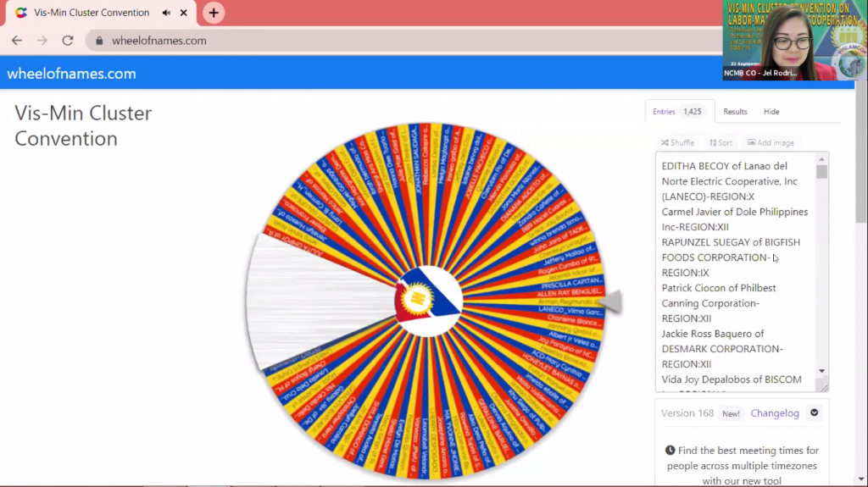Image resolution: width=868 pixels, height=487 pixels.
Task: Click the page scrollbar down arrow
Action: tap(861, 479)
